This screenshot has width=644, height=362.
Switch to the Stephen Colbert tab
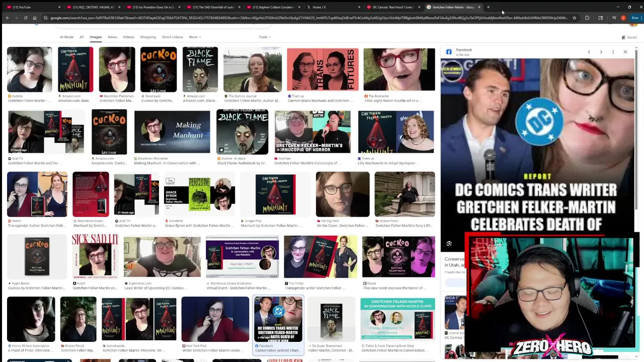pos(273,7)
